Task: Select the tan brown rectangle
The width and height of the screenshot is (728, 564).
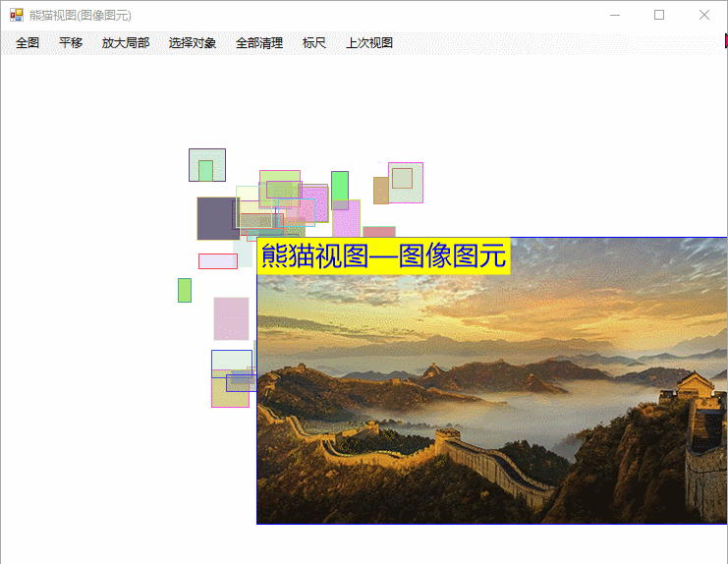Action: coord(381,191)
